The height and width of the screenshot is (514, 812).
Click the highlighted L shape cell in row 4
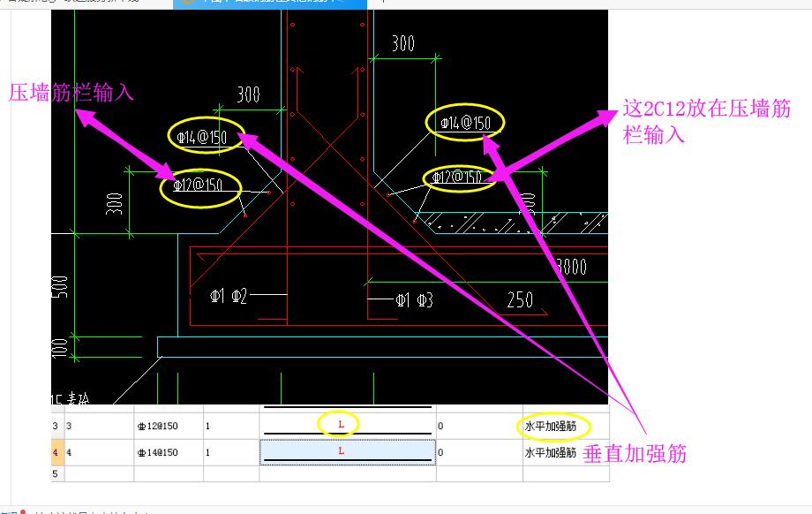click(x=348, y=452)
